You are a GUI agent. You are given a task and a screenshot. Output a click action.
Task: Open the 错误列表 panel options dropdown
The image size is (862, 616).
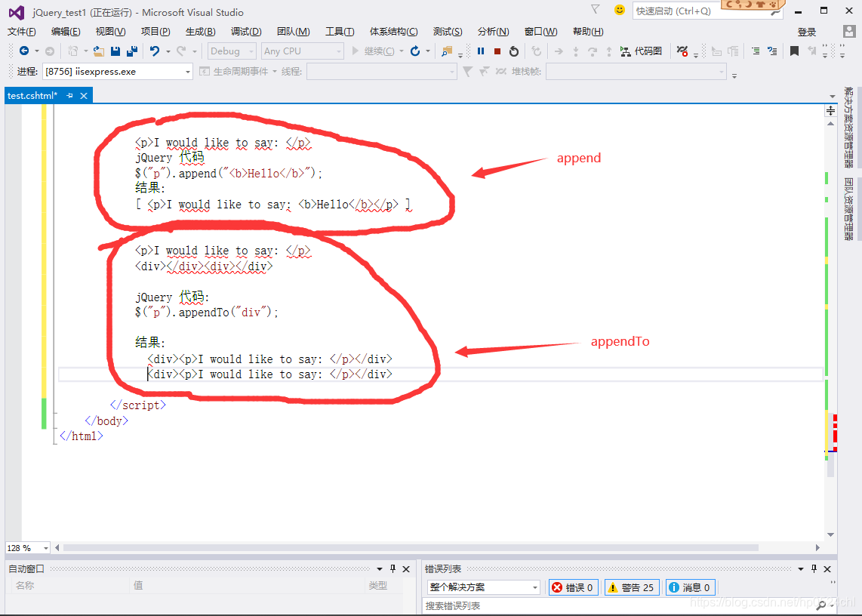tap(800, 568)
